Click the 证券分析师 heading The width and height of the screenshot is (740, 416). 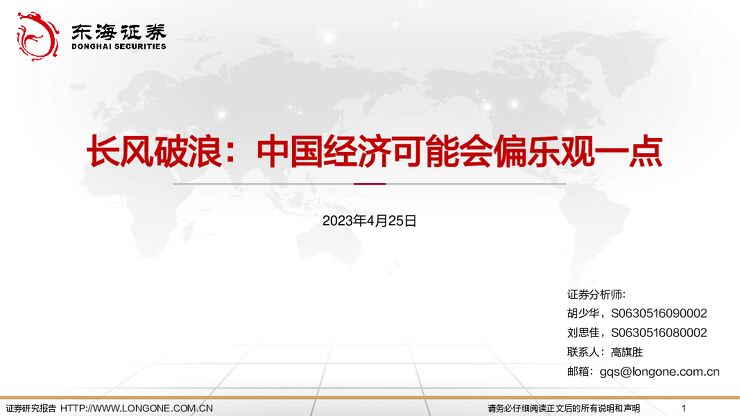tap(596, 295)
